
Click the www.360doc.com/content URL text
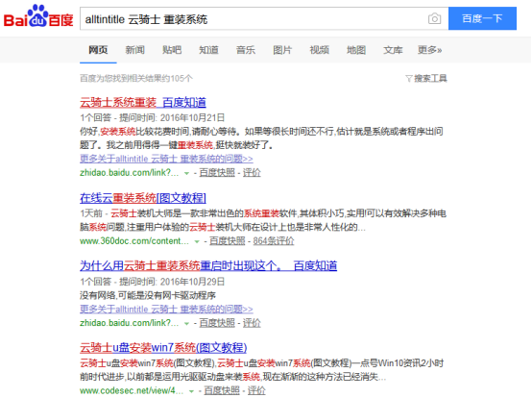134,241
